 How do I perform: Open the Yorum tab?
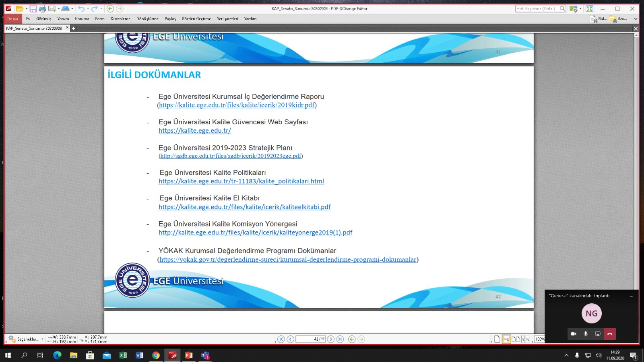63,19
